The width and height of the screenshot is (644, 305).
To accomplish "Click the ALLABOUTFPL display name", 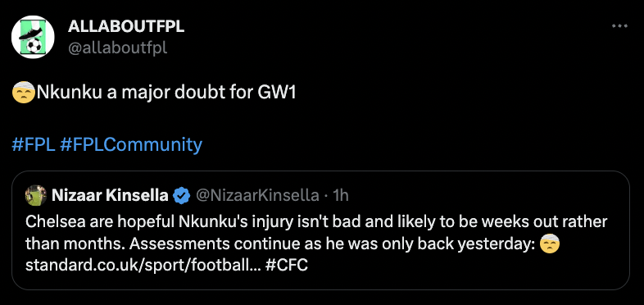I will (126, 26).
